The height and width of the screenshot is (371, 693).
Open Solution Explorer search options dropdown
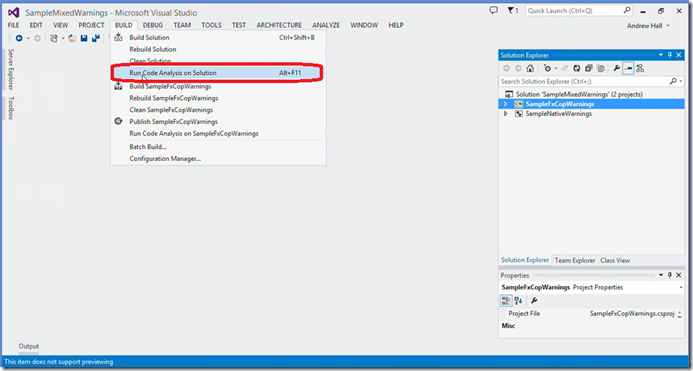coord(682,81)
